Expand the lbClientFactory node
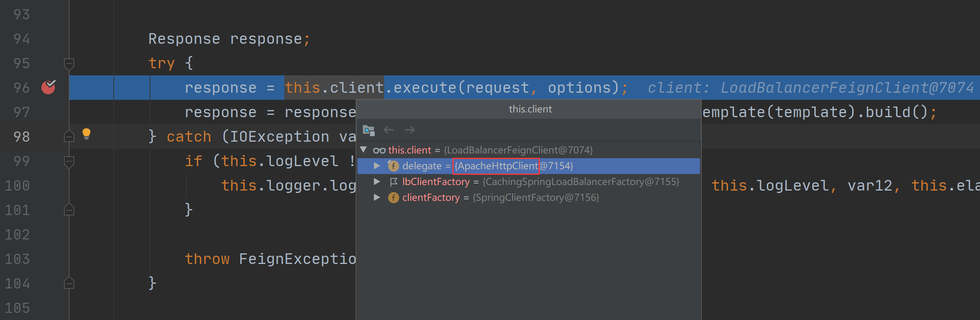This screenshot has width=980, height=320. coord(377,182)
